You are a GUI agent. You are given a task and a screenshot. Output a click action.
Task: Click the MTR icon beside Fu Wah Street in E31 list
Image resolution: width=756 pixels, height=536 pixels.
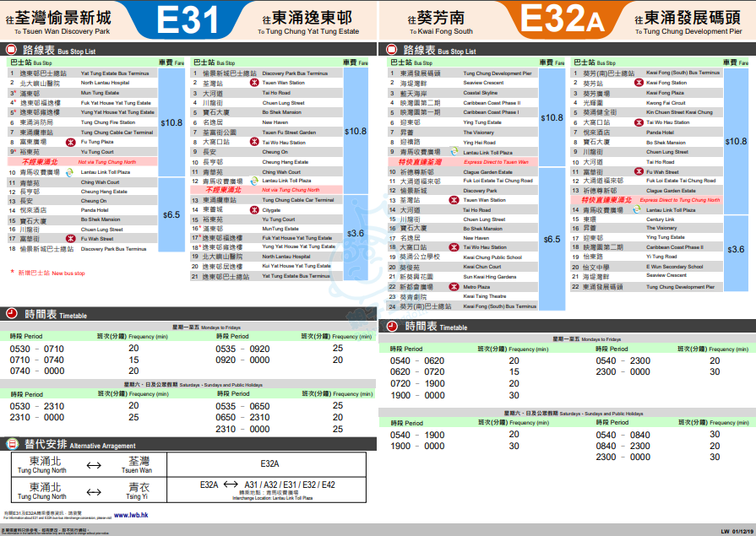(70, 239)
